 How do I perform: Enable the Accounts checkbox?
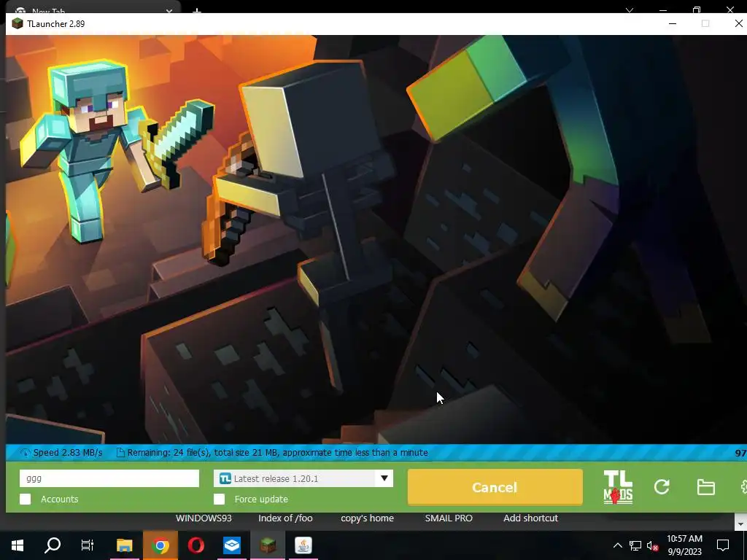pyautogui.click(x=26, y=499)
